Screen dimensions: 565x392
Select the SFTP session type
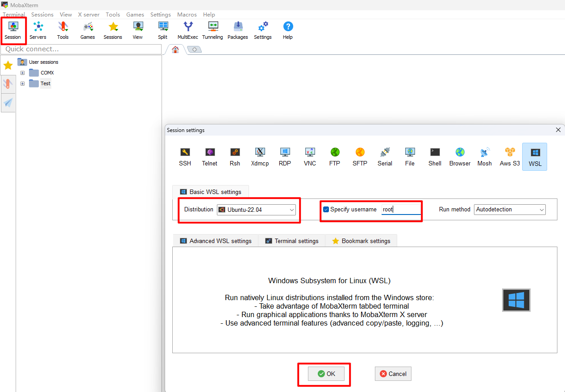click(x=360, y=157)
